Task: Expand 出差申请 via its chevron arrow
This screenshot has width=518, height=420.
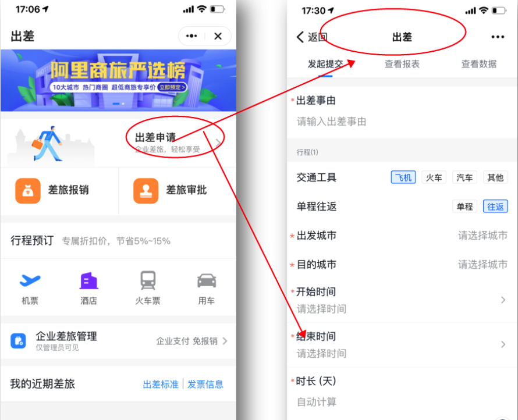Action: pyautogui.click(x=218, y=143)
